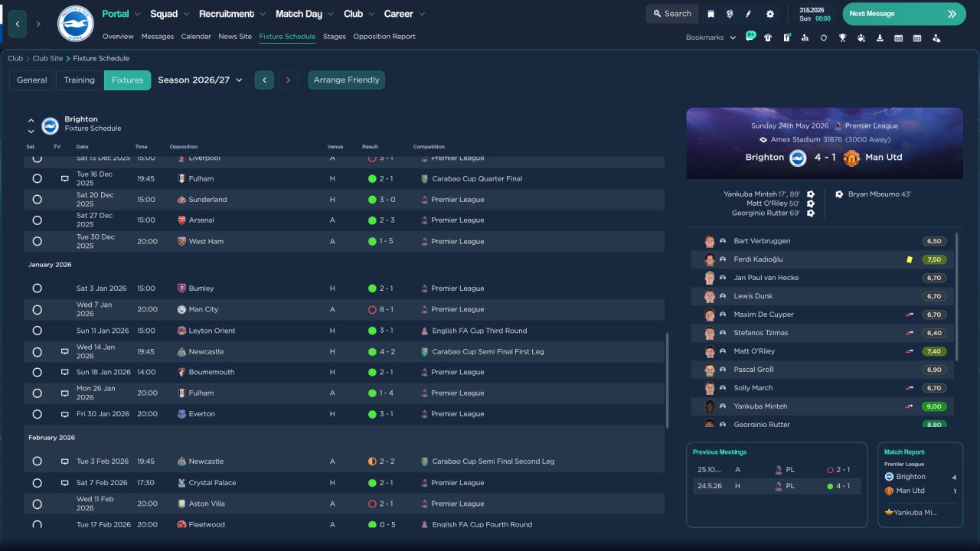The width and height of the screenshot is (980, 551).
Task: Open the globe world icon
Action: [x=730, y=14]
